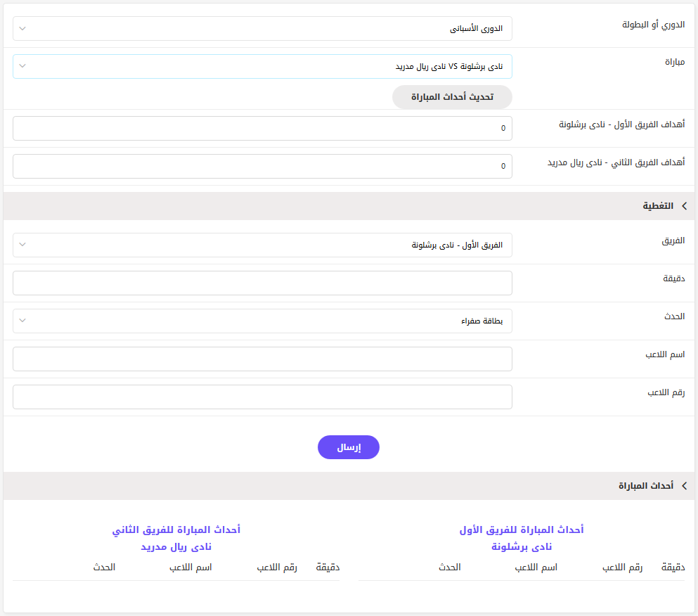
Task: Click the نادى برشلونة events table title
Action: click(x=522, y=546)
